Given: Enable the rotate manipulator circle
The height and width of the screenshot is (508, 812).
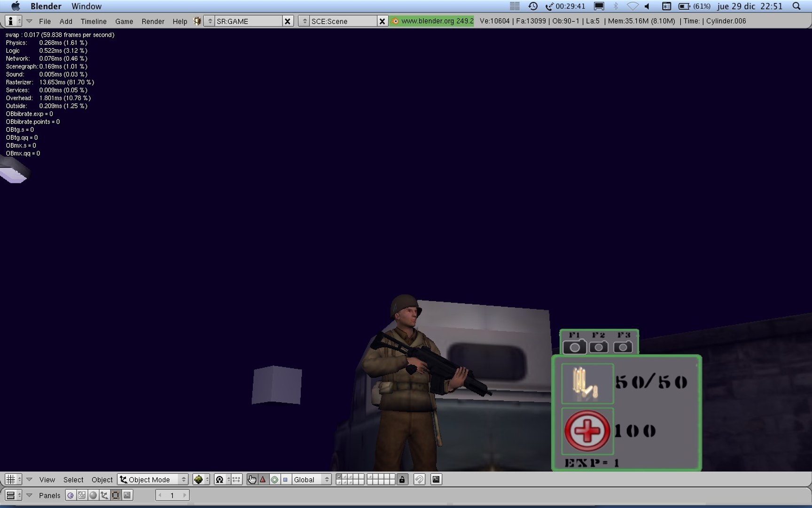Looking at the screenshot, I should pyautogui.click(x=274, y=479).
